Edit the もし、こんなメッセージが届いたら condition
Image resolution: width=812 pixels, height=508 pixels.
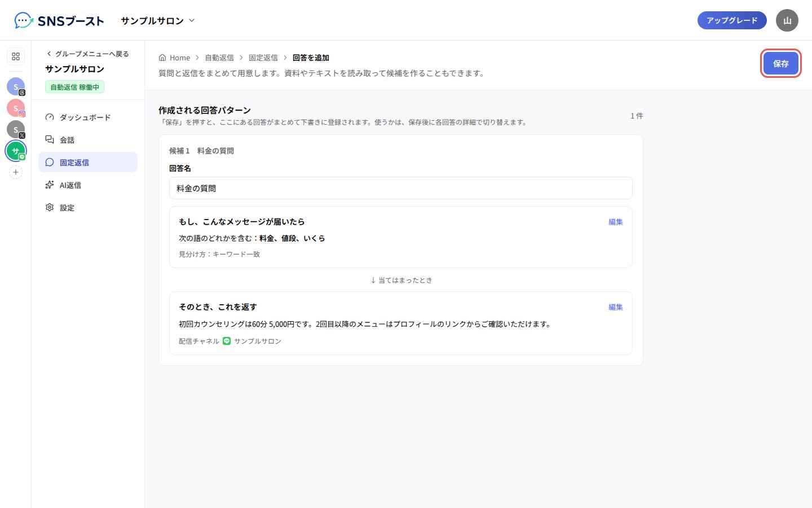tap(616, 222)
